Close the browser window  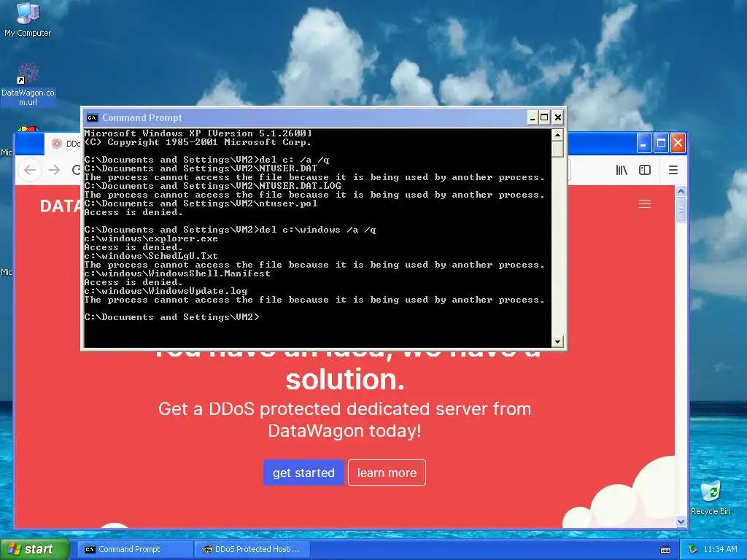(x=678, y=143)
